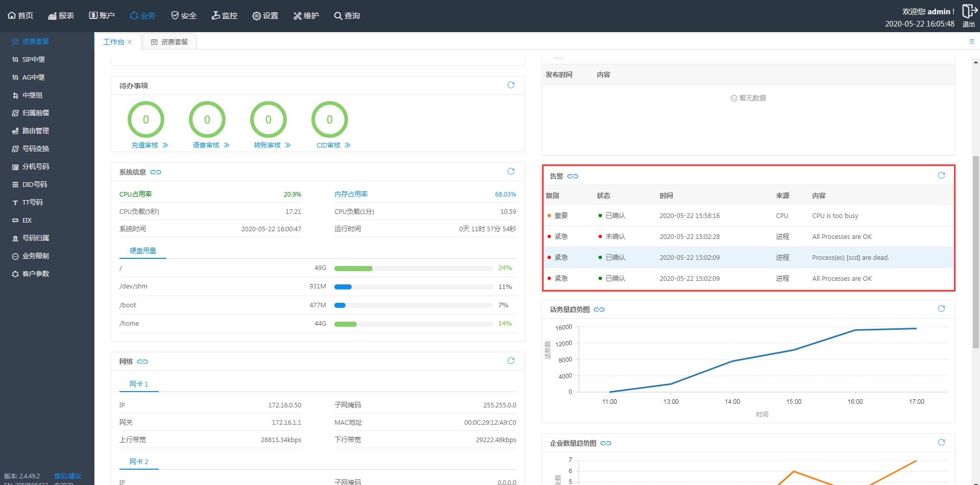Refresh the 待办事项 panel
Screen dimensions: 980x485
(510, 85)
